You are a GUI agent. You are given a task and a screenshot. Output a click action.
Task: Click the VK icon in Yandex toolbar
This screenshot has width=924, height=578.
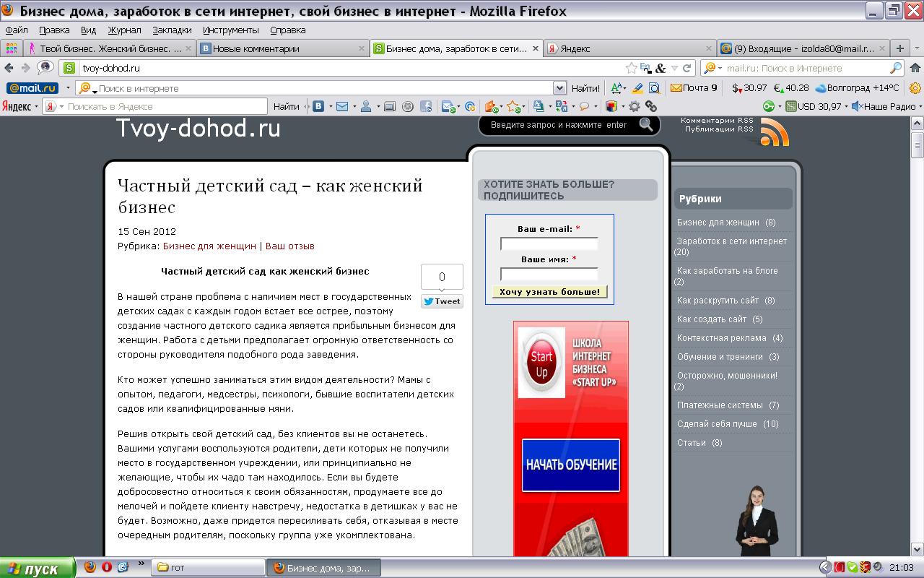click(x=318, y=106)
